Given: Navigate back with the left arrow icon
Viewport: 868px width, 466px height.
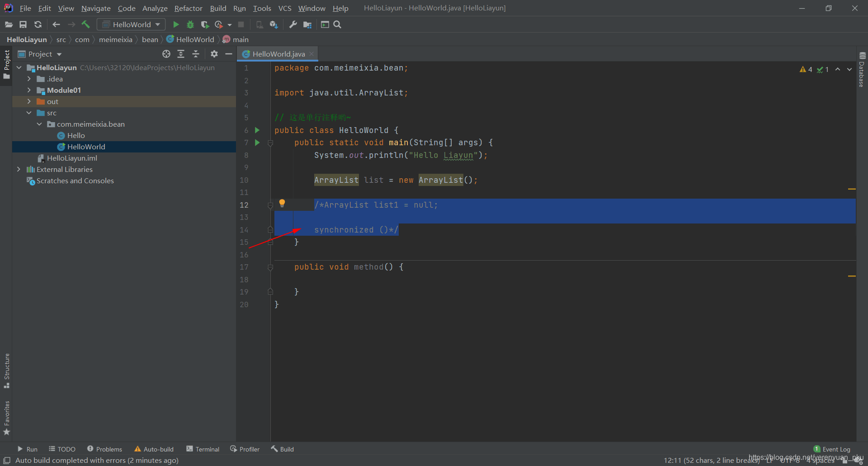Looking at the screenshot, I should (x=56, y=24).
